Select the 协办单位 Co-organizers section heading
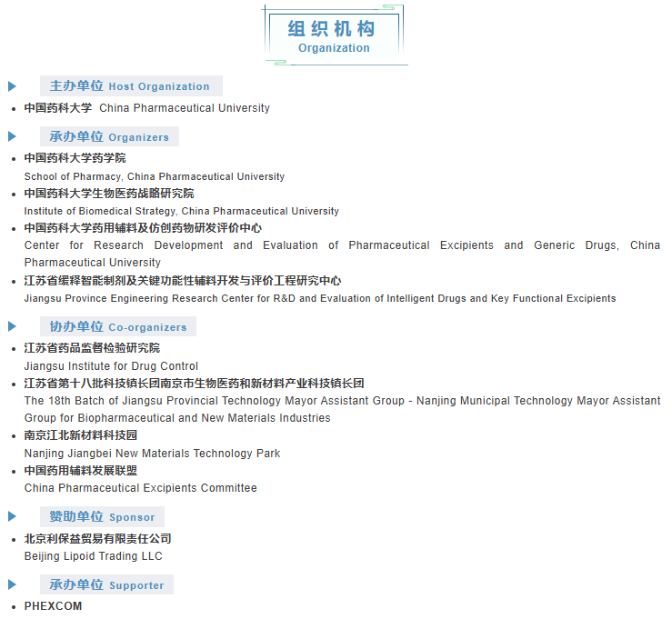The width and height of the screenshot is (672, 619). pyautogui.click(x=118, y=327)
